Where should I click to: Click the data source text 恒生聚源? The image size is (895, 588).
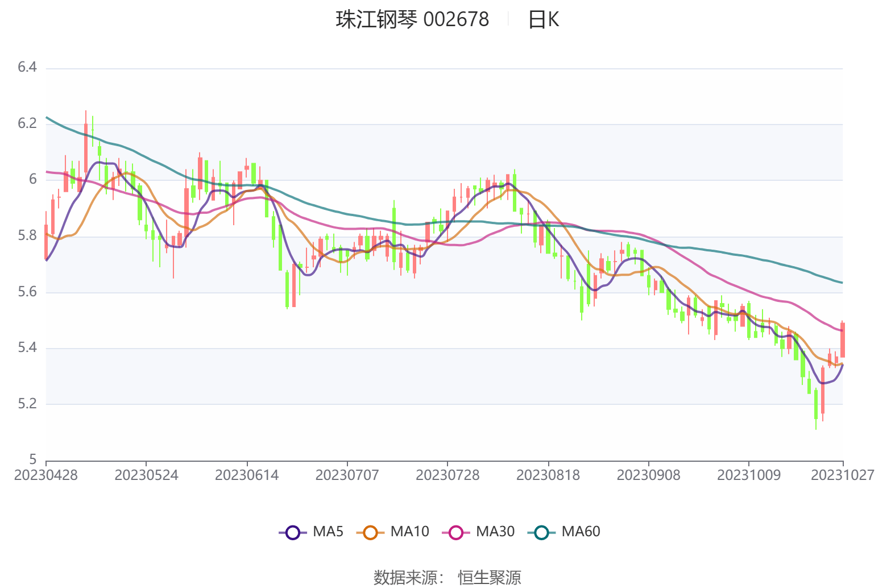[x=490, y=578]
